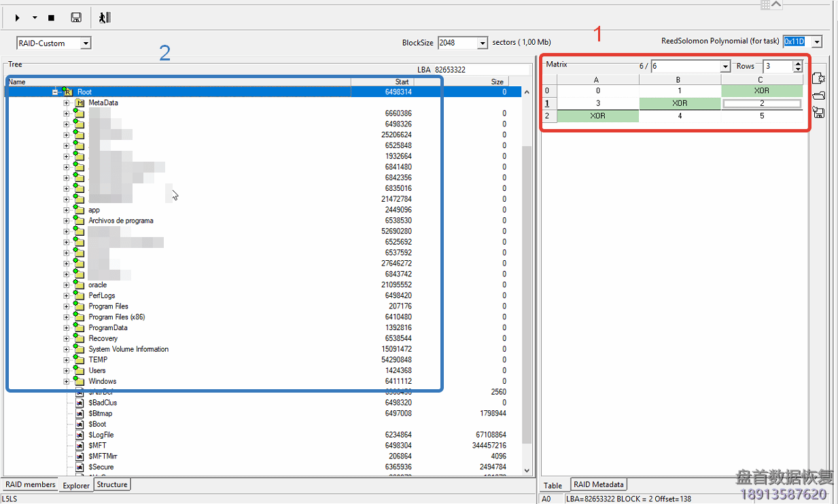Click the tree scrollbar down arrow
The width and height of the screenshot is (838, 504).
pos(525,470)
